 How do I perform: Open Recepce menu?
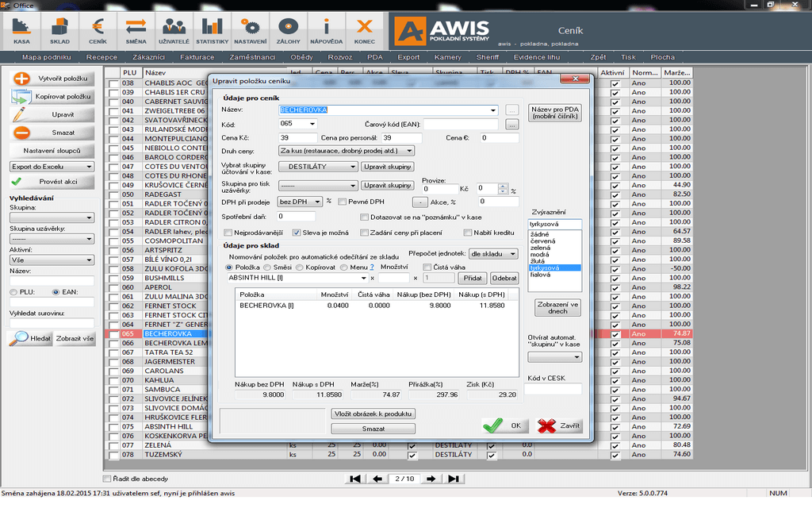(x=101, y=57)
